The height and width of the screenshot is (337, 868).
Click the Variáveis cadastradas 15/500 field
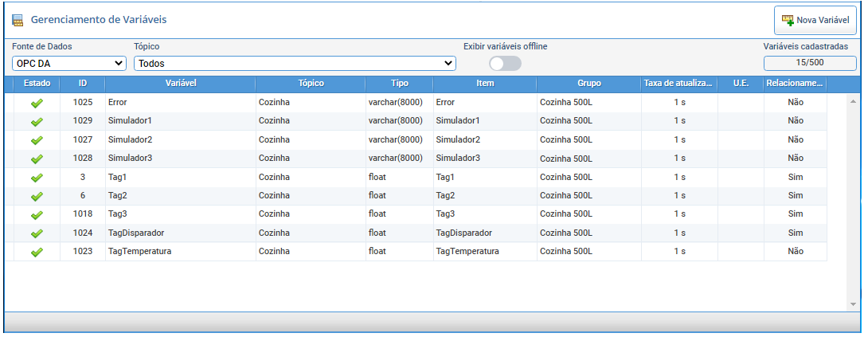810,63
